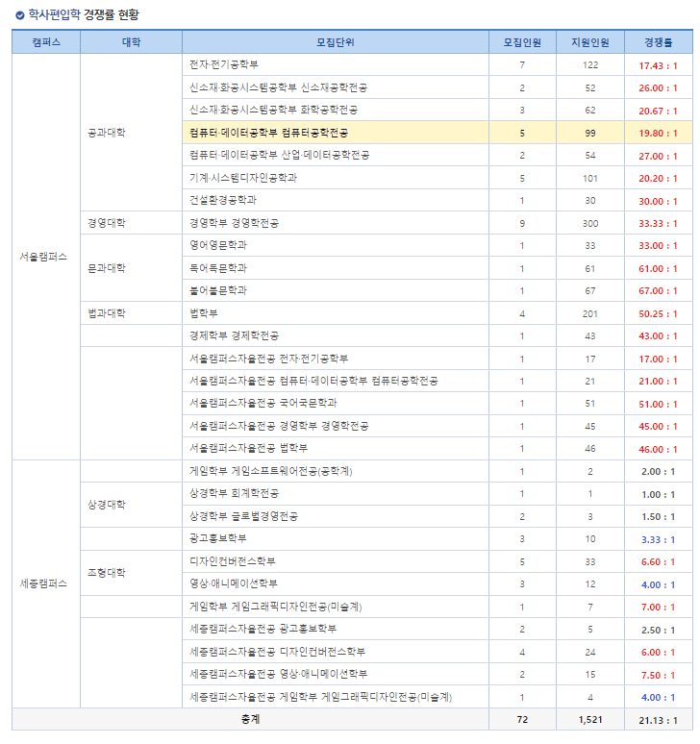700x744 pixels.
Task: Click the 조형대학 college cell
Action: coord(132,573)
